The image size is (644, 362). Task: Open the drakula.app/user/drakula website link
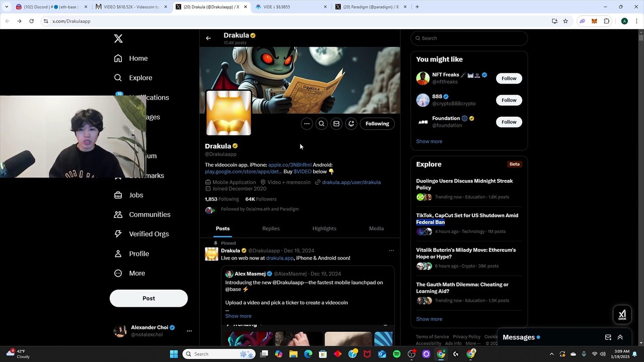click(x=351, y=183)
